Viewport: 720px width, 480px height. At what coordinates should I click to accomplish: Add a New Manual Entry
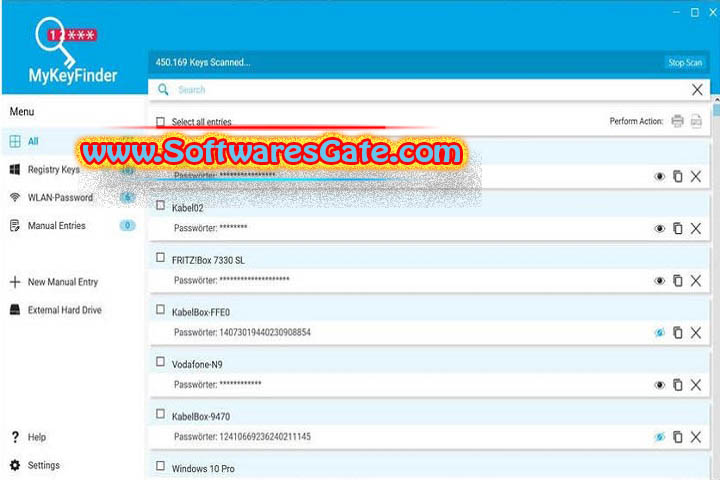coord(54,282)
